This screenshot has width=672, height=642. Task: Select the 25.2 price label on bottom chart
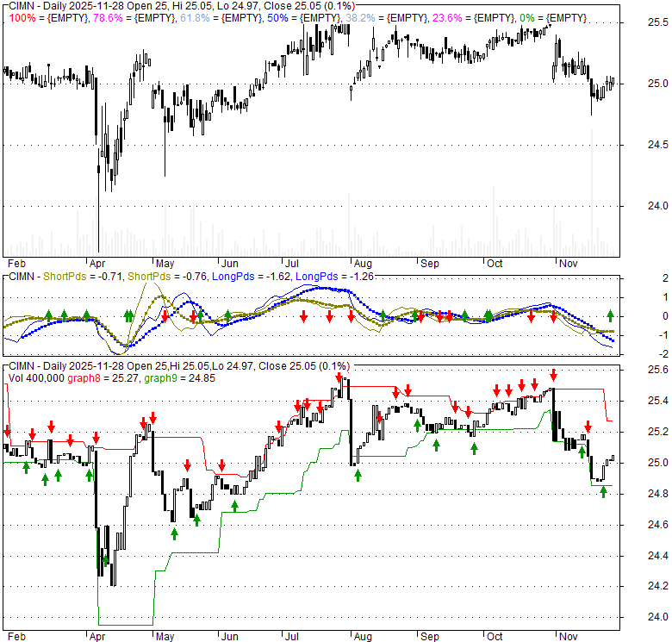(657, 432)
